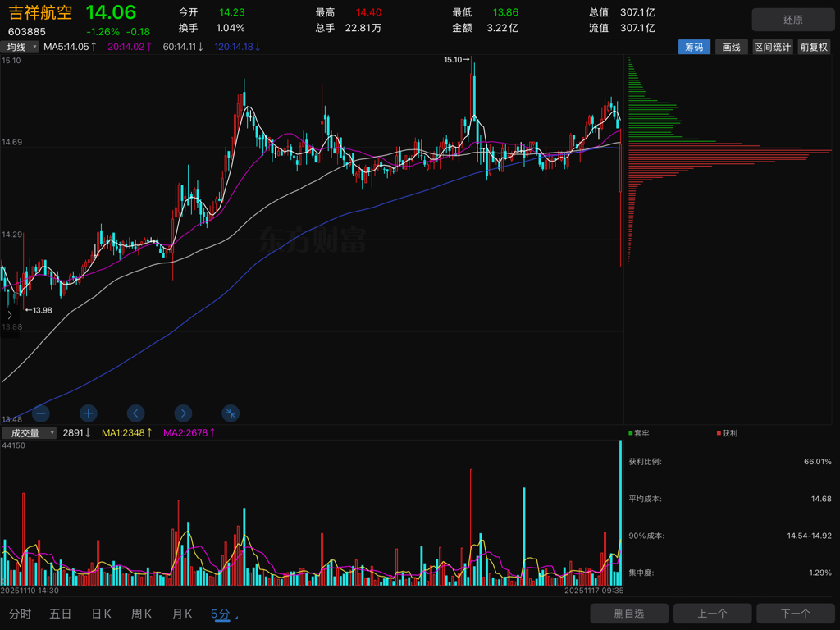Image resolution: width=840 pixels, height=630 pixels.
Task: Click the start date 20251110 14:30
Action: 30,591
